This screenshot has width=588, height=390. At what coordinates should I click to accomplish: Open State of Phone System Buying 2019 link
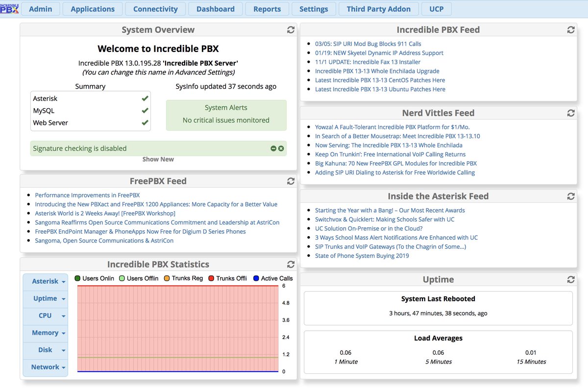(362, 256)
